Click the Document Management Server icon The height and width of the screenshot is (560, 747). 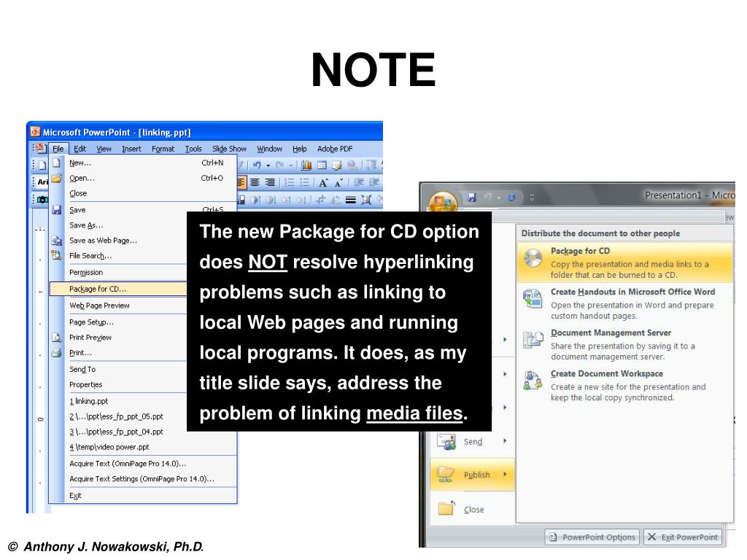tap(533, 340)
